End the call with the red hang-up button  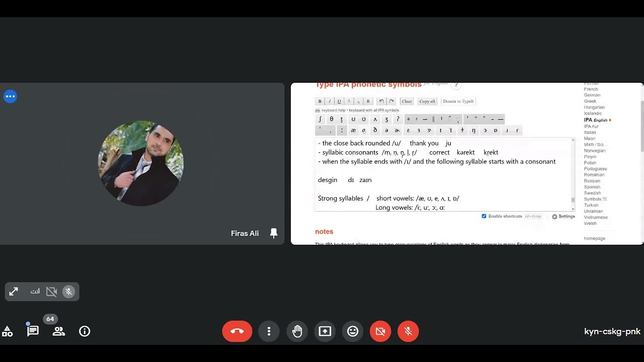click(237, 331)
